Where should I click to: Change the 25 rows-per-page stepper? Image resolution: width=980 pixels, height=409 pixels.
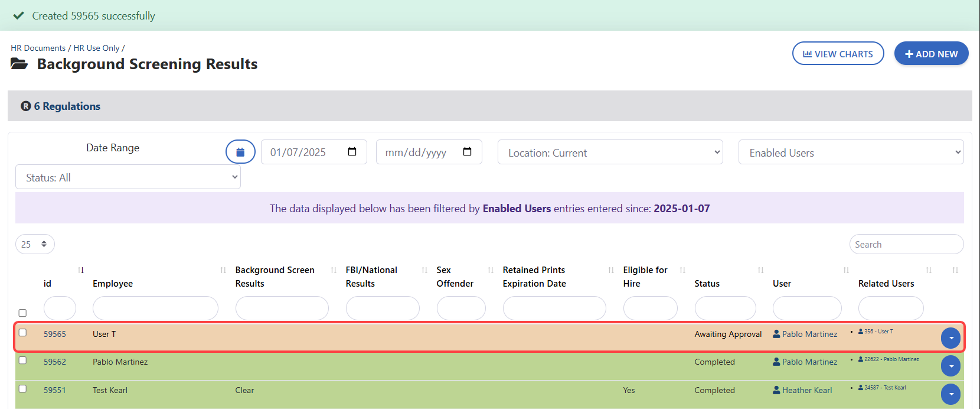pyautogui.click(x=35, y=244)
